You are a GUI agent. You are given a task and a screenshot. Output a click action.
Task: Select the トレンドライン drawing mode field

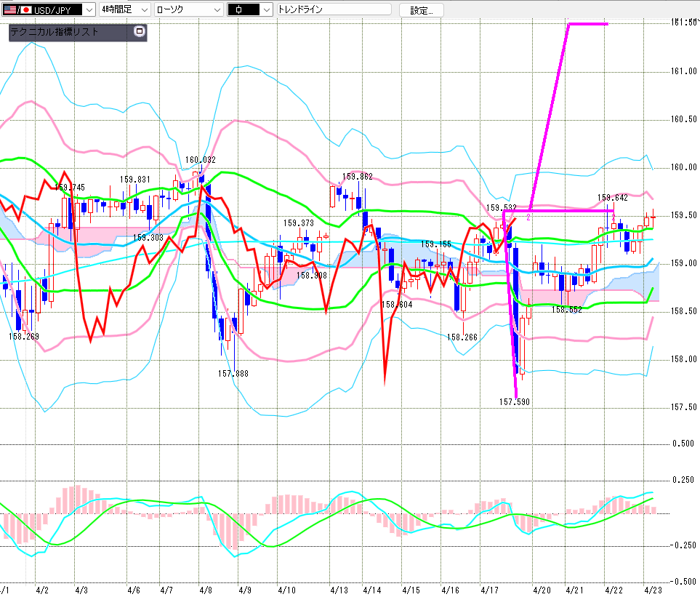334,9
